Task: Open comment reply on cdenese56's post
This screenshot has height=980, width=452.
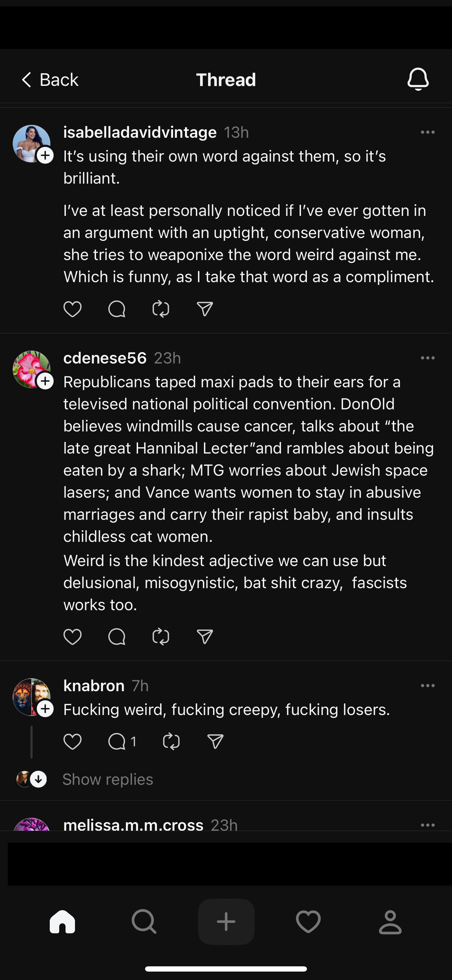Action: coord(116,637)
